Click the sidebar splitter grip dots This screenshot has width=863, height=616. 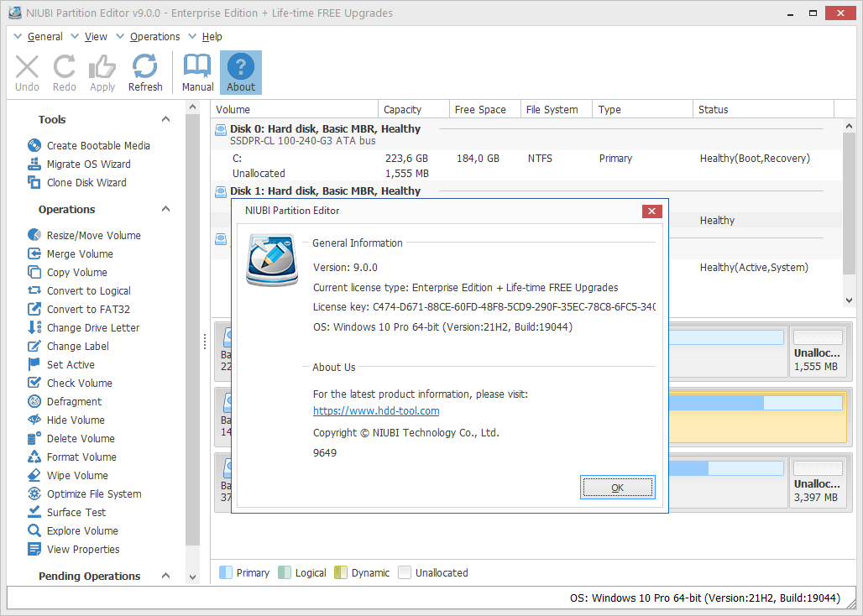coord(205,342)
